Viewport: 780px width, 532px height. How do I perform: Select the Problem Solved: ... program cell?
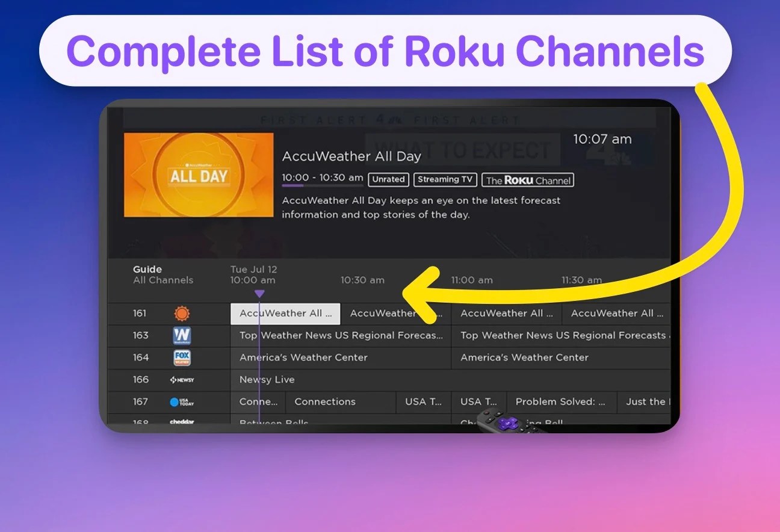click(562, 402)
